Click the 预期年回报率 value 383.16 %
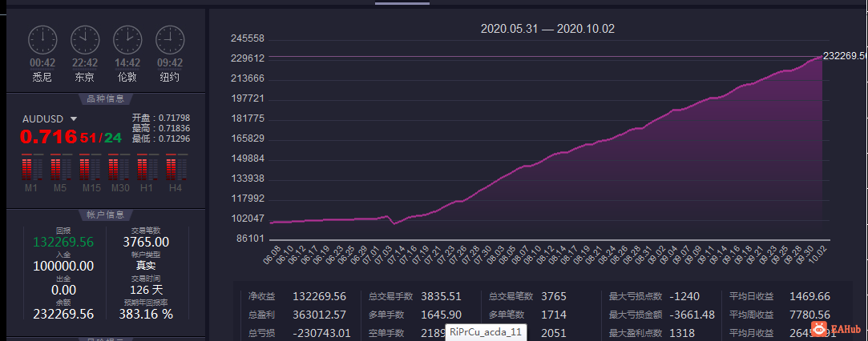Viewport: 868px width, 341px height. pyautogui.click(x=146, y=314)
